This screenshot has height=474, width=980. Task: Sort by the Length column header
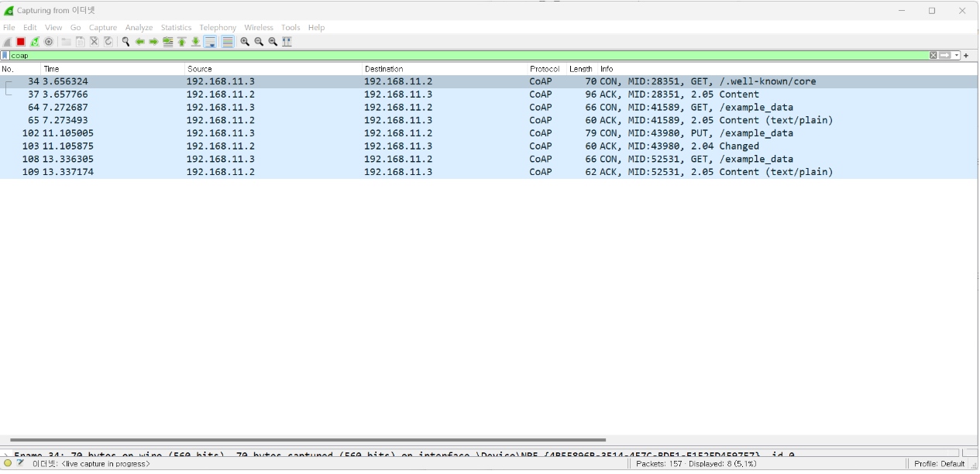click(x=582, y=69)
